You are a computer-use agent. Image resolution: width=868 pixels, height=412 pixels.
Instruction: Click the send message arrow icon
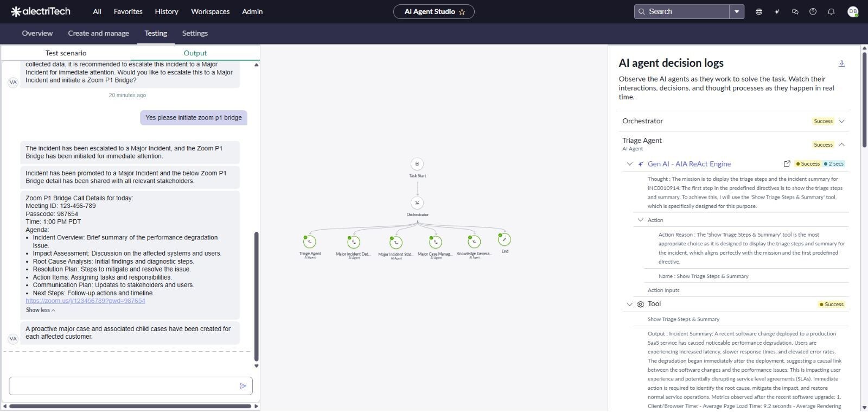pyautogui.click(x=242, y=386)
